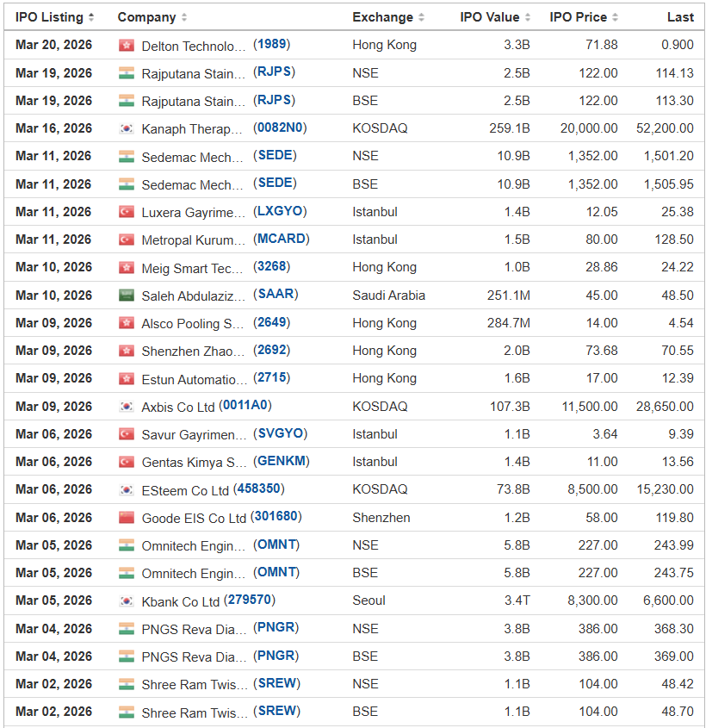Open Goode EIS Co Ltd company link
The height and width of the screenshot is (728, 706).
[x=194, y=518]
